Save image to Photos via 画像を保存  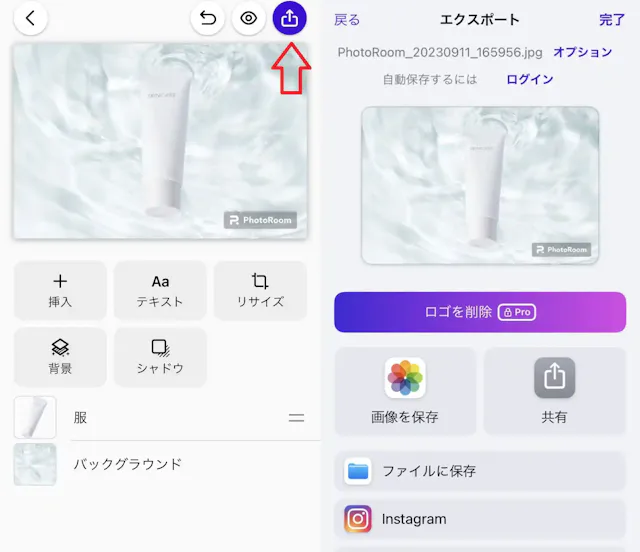point(405,391)
